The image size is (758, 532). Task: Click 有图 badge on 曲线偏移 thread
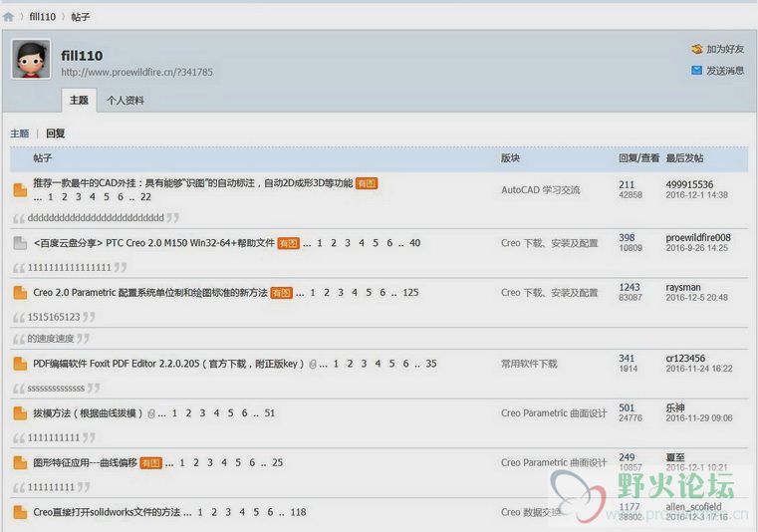point(150,463)
